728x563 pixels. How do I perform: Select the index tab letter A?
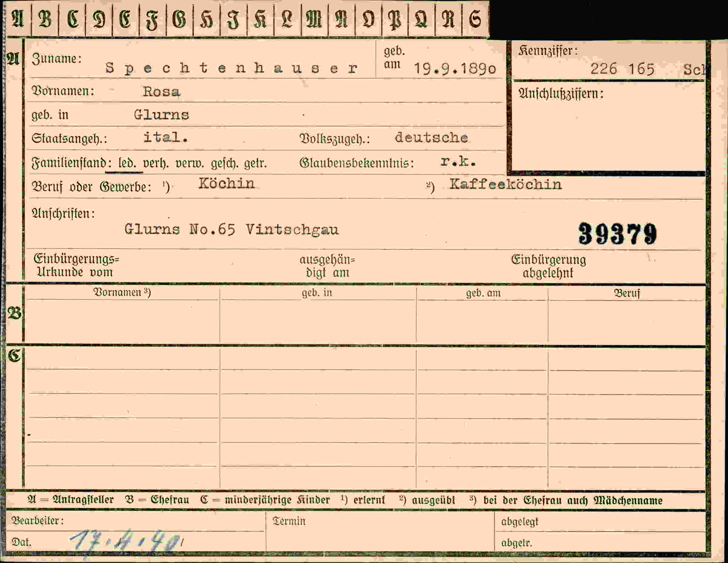pyautogui.click(x=18, y=19)
